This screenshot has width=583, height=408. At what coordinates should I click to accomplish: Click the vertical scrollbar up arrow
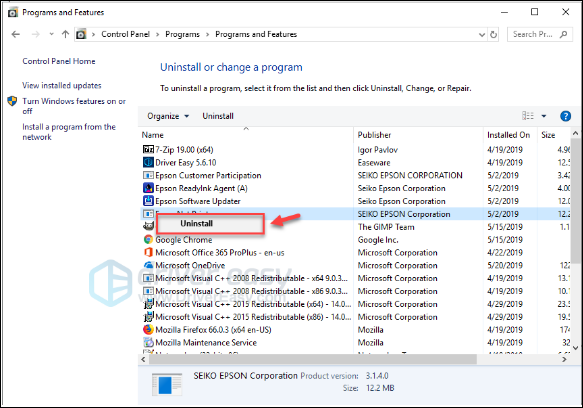point(575,133)
